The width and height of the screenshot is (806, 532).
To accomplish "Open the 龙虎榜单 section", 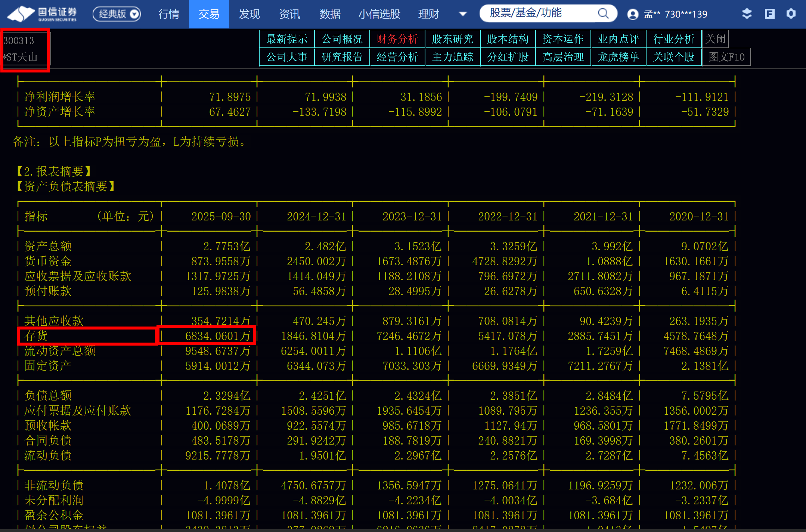I will tap(618, 57).
